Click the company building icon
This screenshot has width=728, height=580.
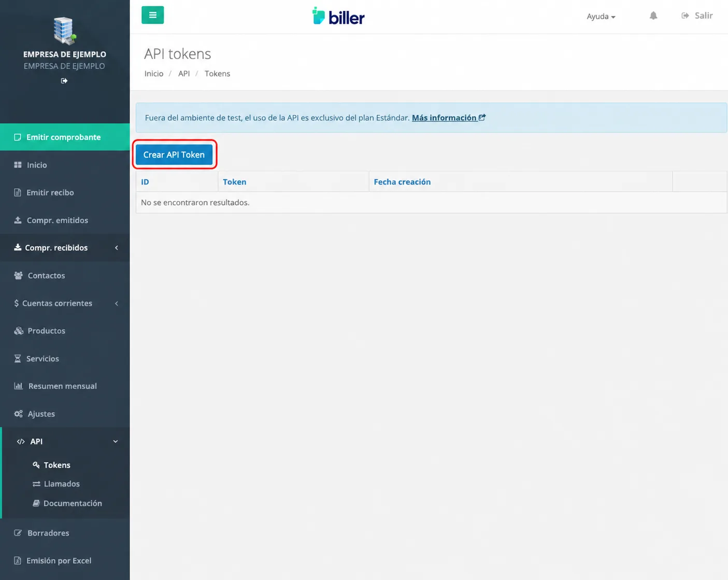[x=64, y=31]
